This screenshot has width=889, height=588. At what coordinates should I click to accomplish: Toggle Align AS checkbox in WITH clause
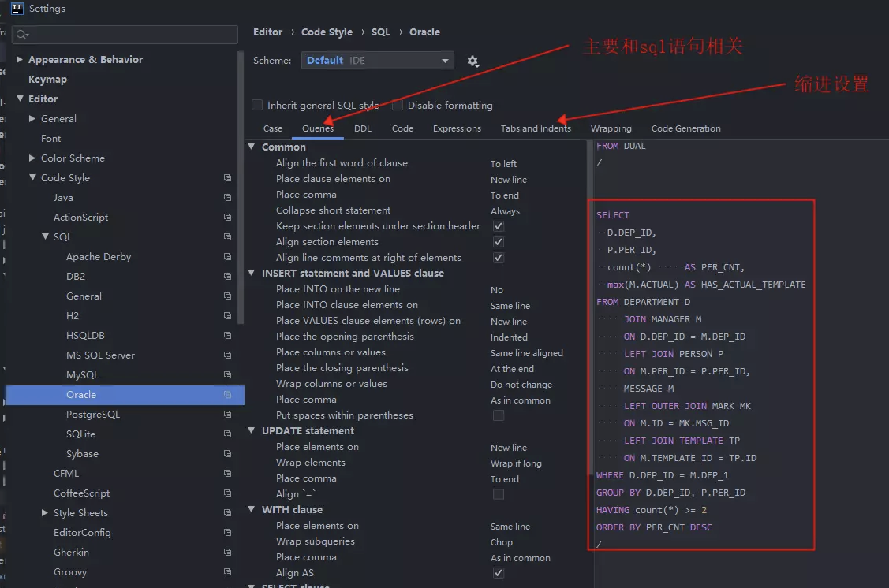point(499,573)
